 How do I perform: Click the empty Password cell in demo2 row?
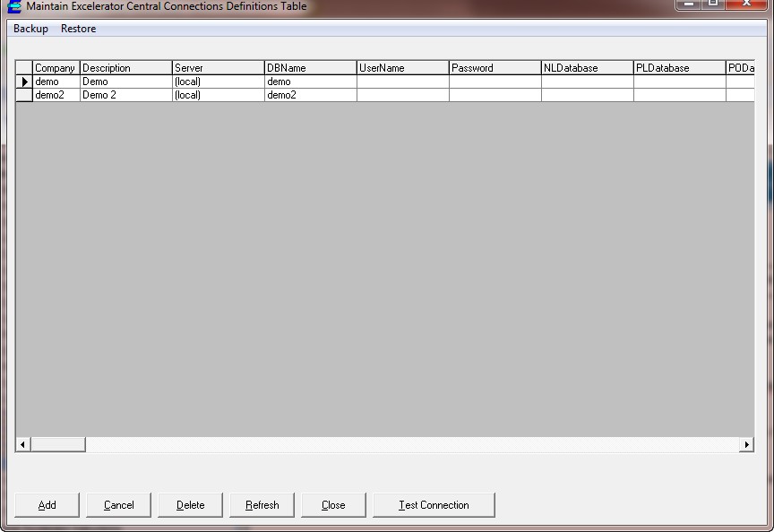click(495, 95)
